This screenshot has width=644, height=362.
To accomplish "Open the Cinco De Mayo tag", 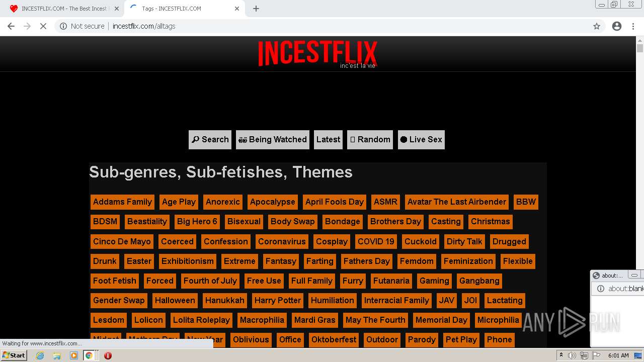I will [x=122, y=242].
